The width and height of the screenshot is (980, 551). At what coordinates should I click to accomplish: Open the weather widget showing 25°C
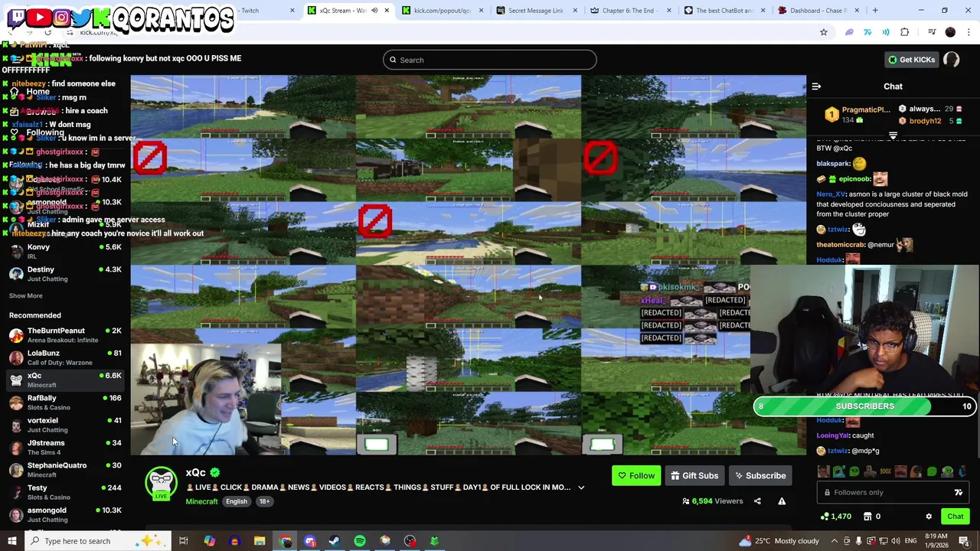pyautogui.click(x=779, y=541)
